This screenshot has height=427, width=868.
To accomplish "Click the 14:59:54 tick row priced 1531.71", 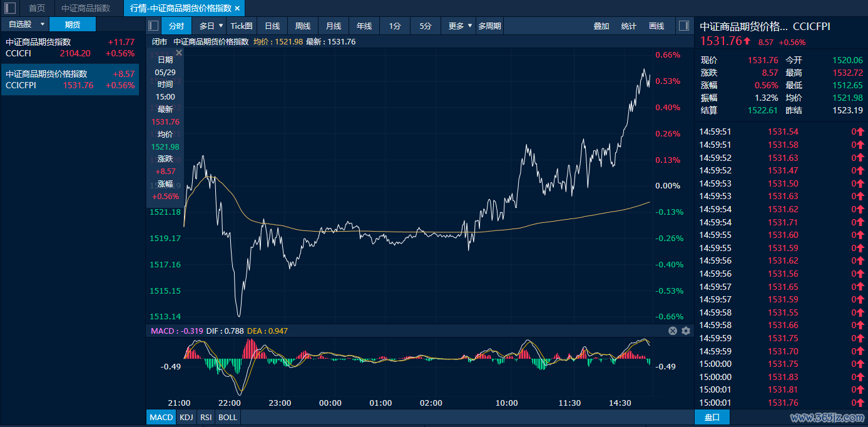I will click(781, 222).
